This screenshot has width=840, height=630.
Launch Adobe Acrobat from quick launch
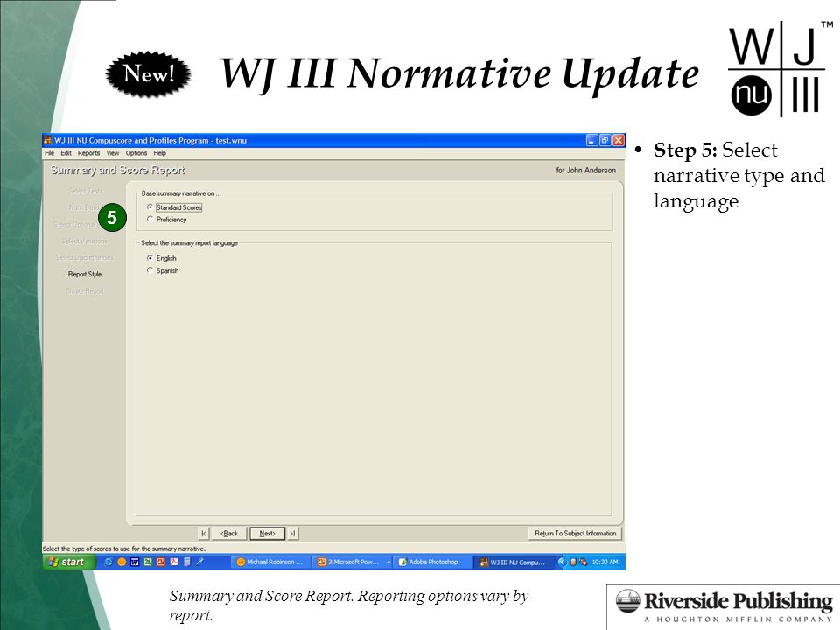(x=174, y=562)
